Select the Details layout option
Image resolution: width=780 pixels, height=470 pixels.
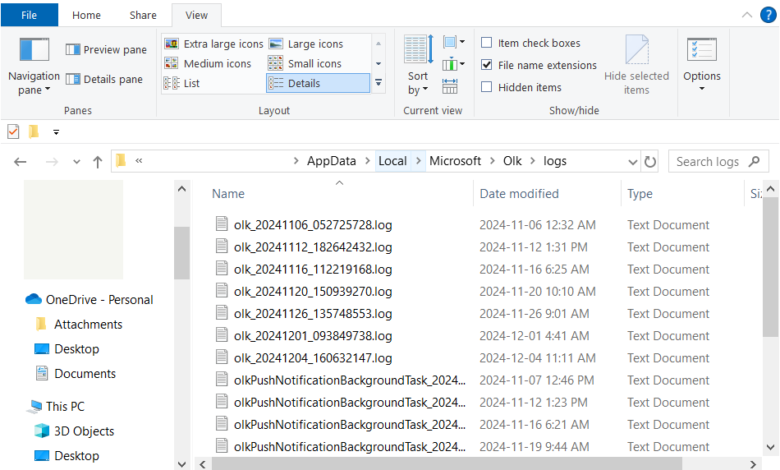tap(318, 83)
